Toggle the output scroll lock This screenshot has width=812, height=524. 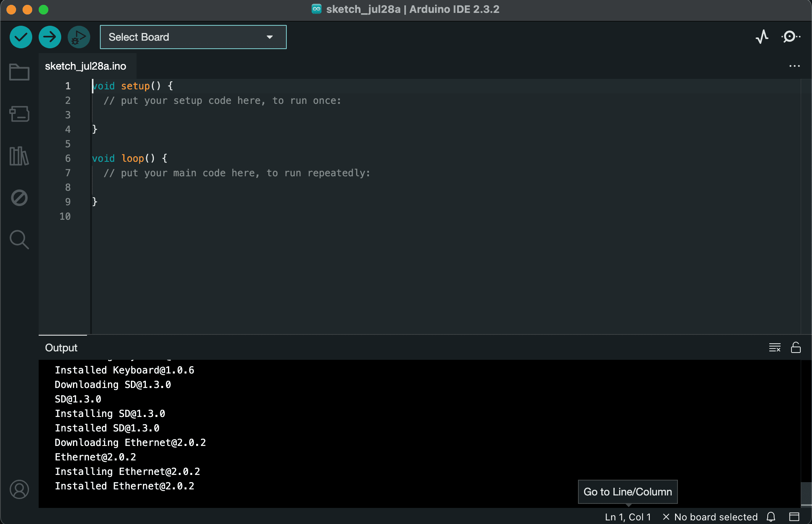[x=796, y=347]
